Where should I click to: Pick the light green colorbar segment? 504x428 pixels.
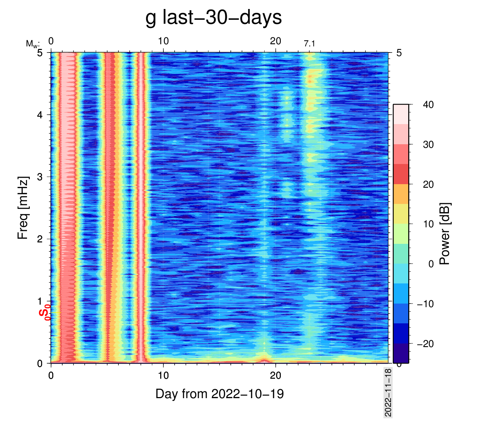coord(401,234)
